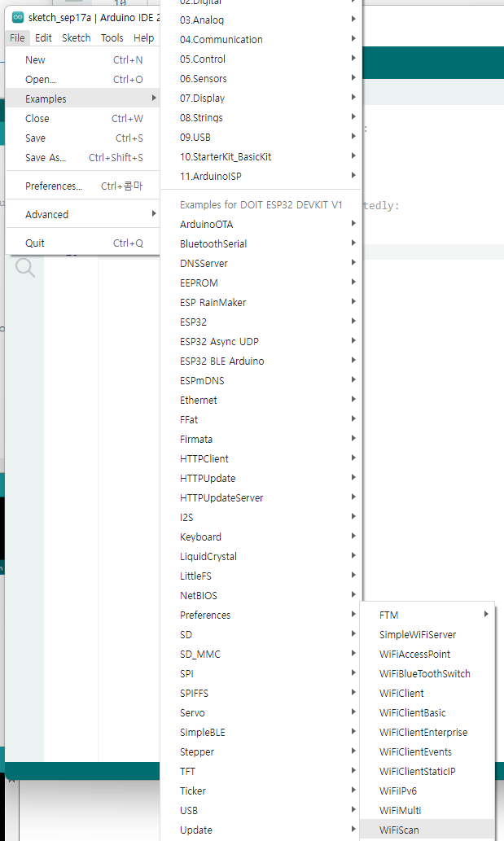Open the Sketch menu
Image resolution: width=504 pixels, height=841 pixels.
click(77, 38)
